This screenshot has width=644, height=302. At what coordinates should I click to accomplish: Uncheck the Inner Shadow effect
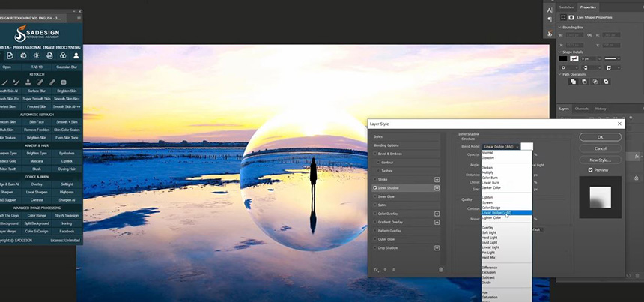pos(375,188)
